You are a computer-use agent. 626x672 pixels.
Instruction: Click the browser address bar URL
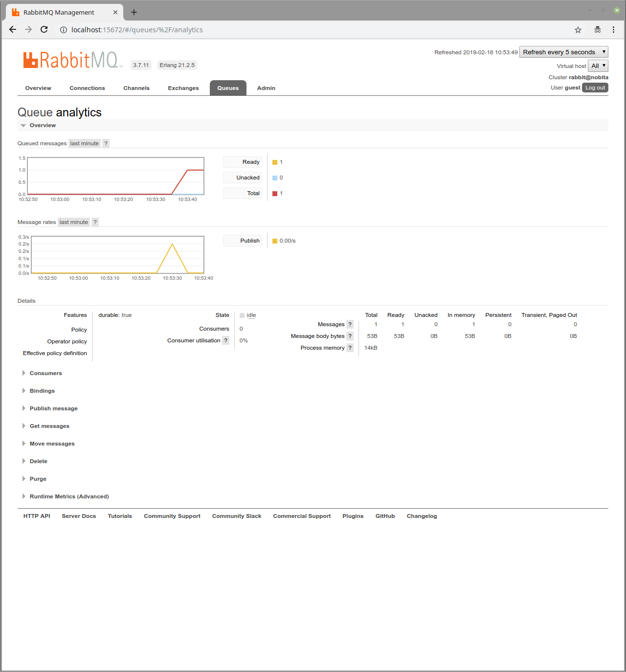[137, 30]
